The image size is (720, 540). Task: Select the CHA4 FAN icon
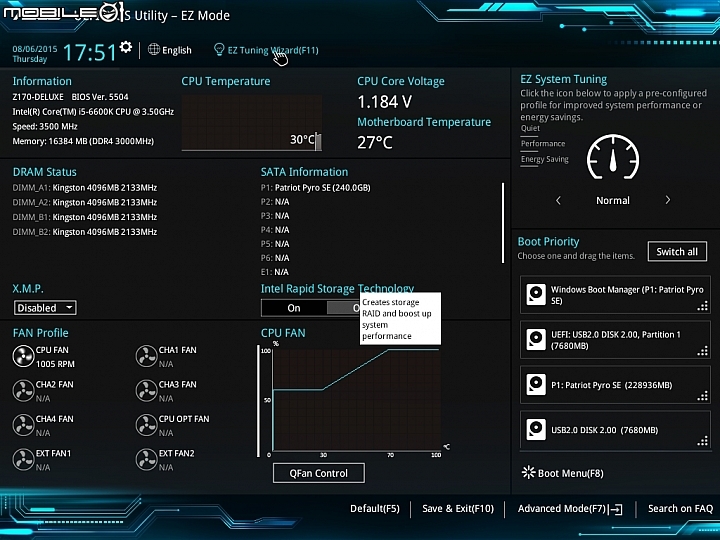pos(23,425)
